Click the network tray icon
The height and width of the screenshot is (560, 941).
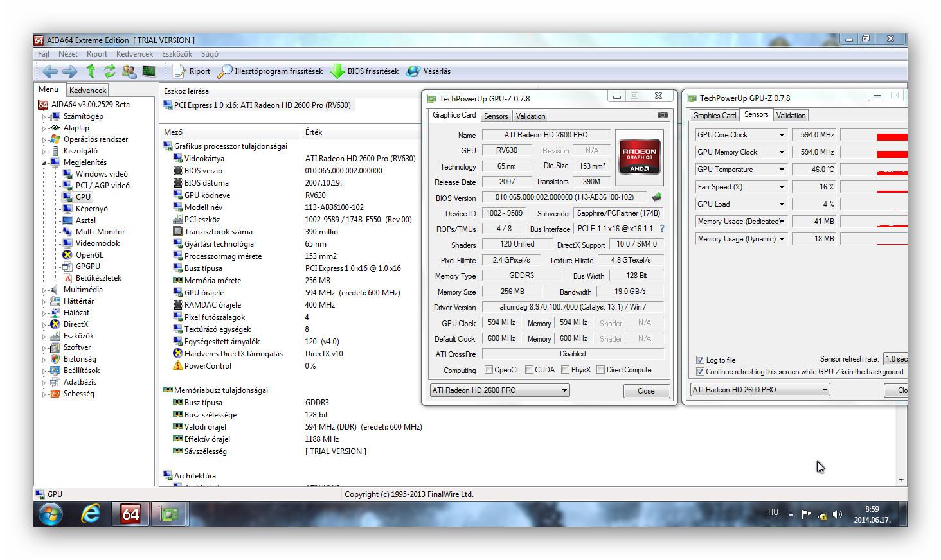point(821,514)
